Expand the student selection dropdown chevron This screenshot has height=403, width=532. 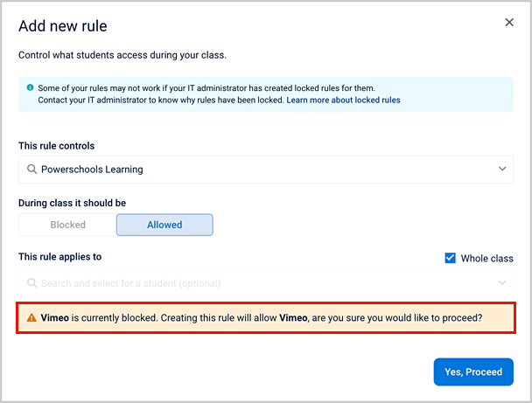(x=502, y=282)
